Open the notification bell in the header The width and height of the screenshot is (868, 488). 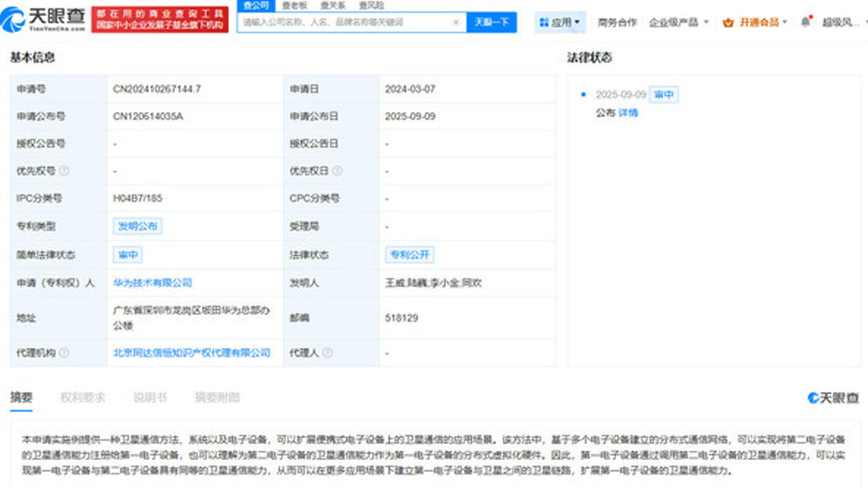[x=804, y=22]
